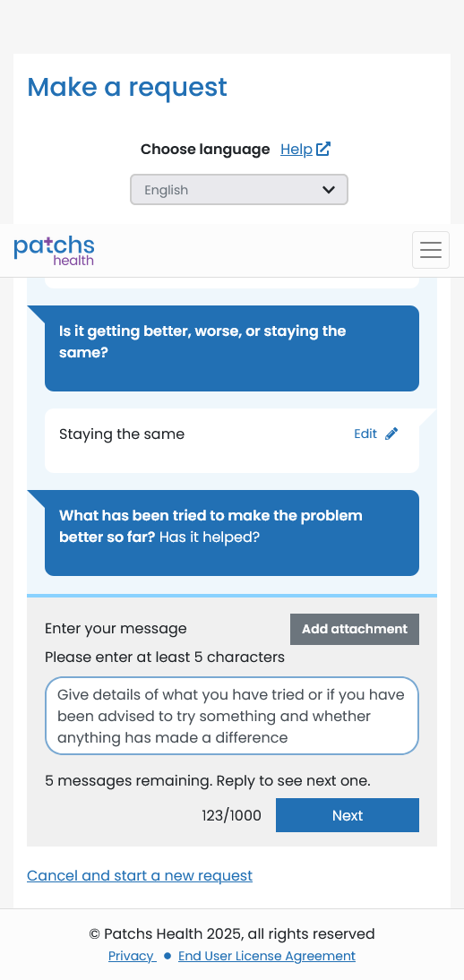The image size is (464, 980).
Task: Click the 'getting better, worse' question bubble
Action: (x=232, y=348)
